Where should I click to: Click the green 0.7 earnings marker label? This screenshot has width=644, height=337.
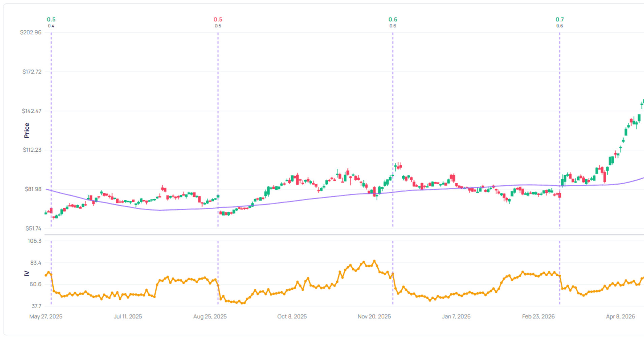tap(560, 20)
